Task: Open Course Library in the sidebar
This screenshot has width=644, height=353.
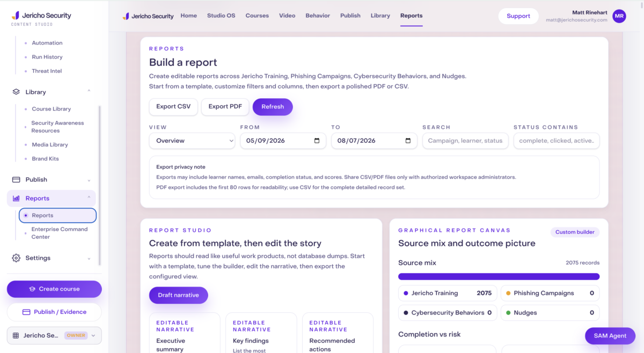Action: click(51, 109)
